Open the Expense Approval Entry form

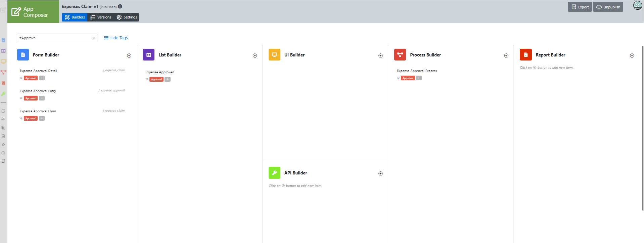click(38, 91)
